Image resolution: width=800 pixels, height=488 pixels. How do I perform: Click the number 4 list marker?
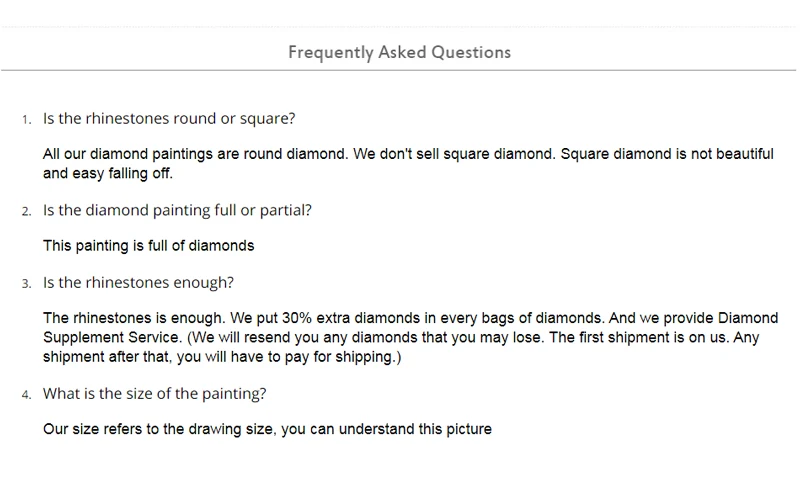pos(27,395)
